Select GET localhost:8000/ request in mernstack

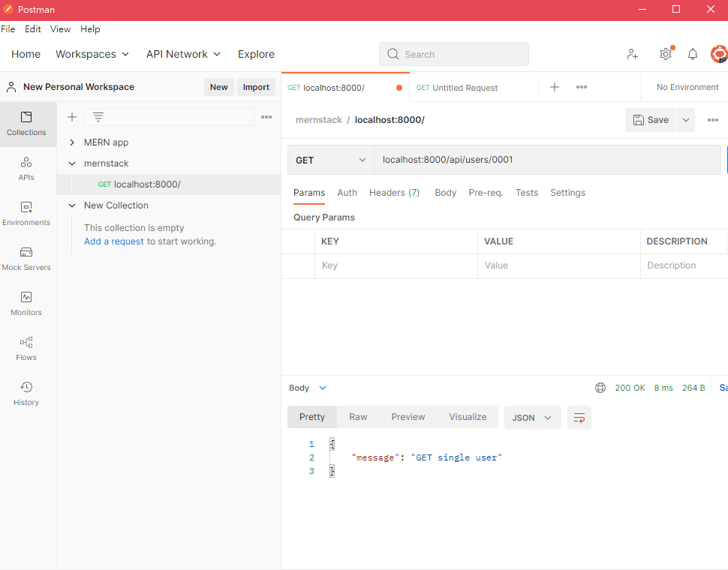click(x=169, y=184)
